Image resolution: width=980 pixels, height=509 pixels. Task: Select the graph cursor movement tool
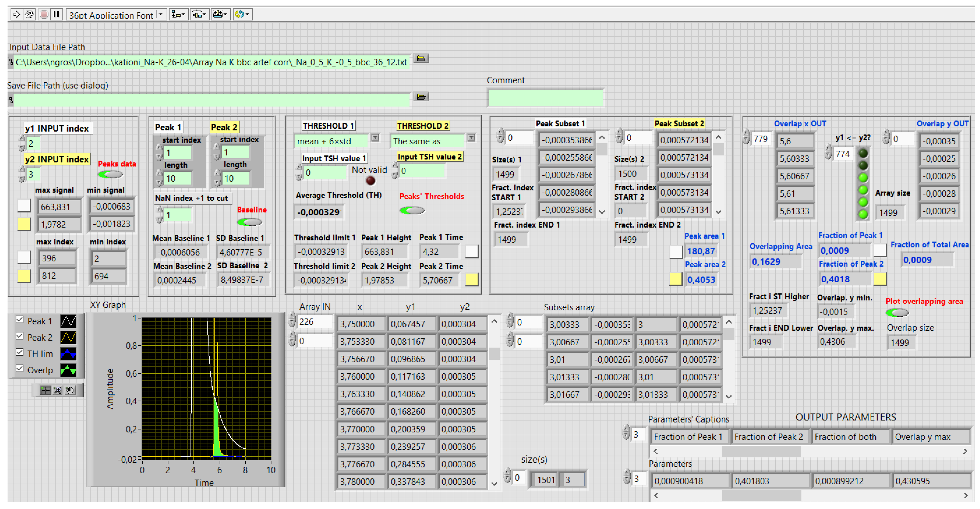46,390
